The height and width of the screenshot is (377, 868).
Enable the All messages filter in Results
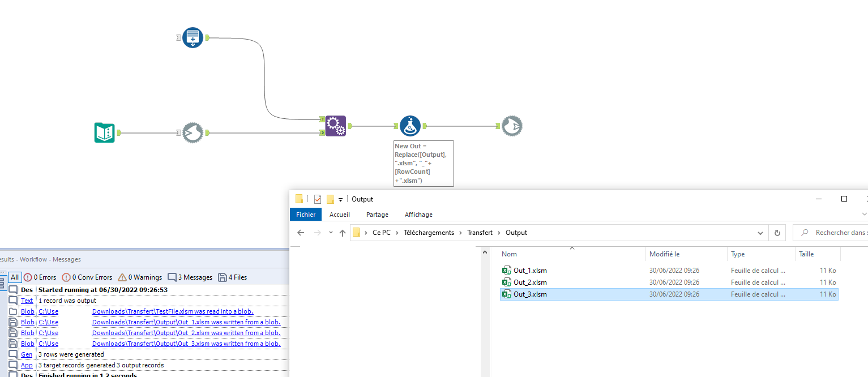(x=15, y=277)
